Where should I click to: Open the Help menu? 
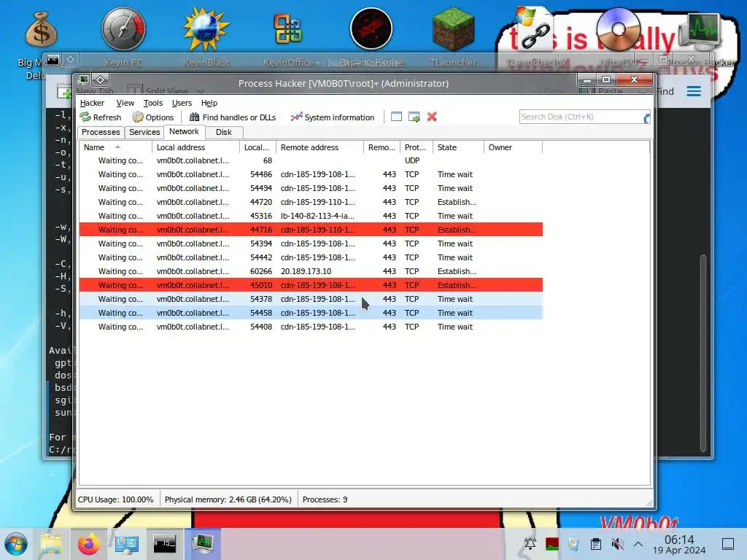209,103
